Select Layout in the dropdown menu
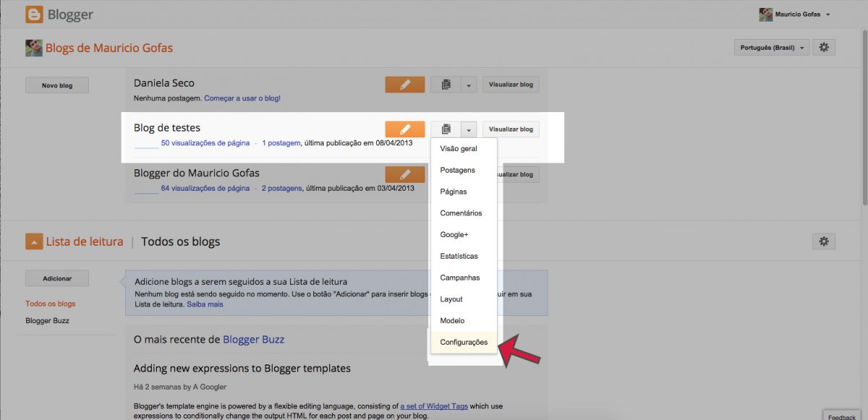The width and height of the screenshot is (868, 420). click(x=464, y=299)
